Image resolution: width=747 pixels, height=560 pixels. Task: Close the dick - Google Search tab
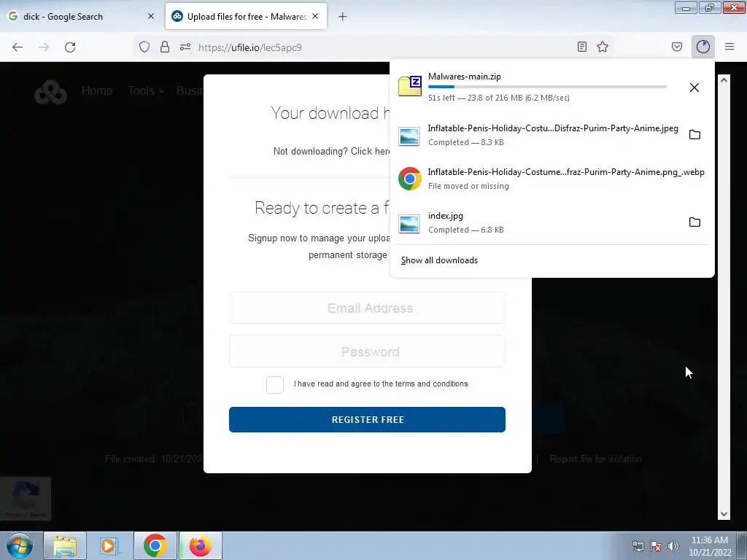151,16
